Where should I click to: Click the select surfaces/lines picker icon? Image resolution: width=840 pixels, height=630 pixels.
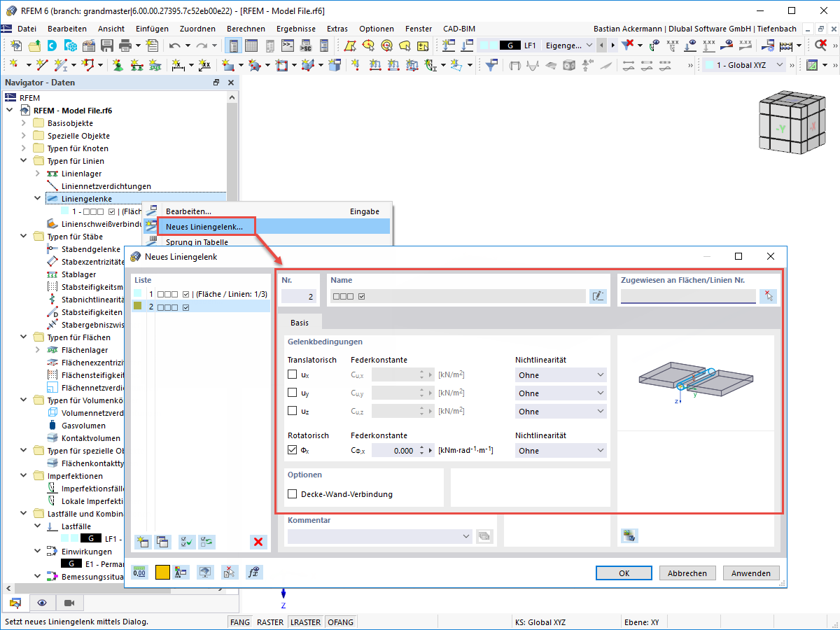[769, 296]
